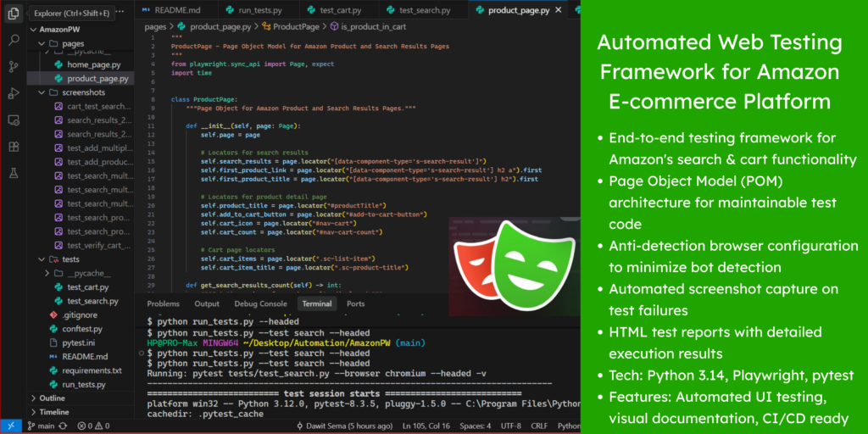This screenshot has width=868, height=434.
Task: Open conftest.py in Explorer
Action: point(80,329)
